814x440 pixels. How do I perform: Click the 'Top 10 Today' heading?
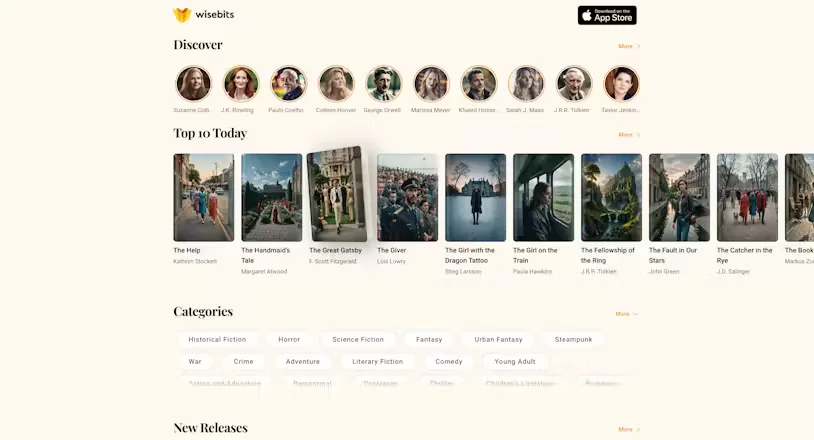click(x=210, y=133)
